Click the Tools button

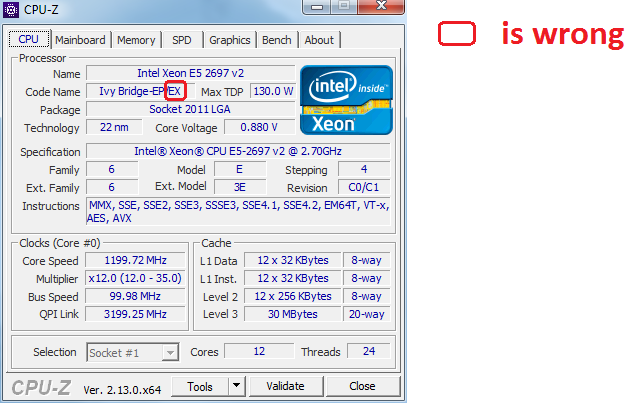click(x=200, y=386)
